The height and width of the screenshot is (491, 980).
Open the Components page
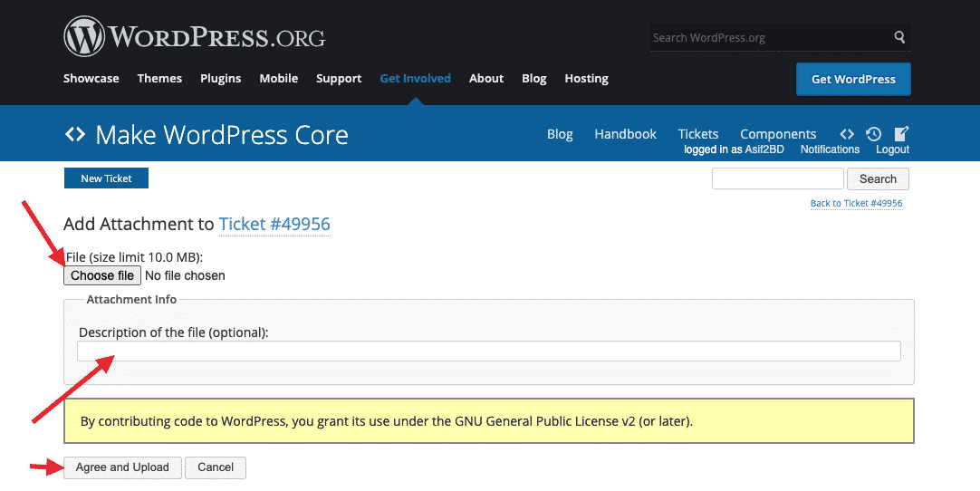(x=778, y=134)
